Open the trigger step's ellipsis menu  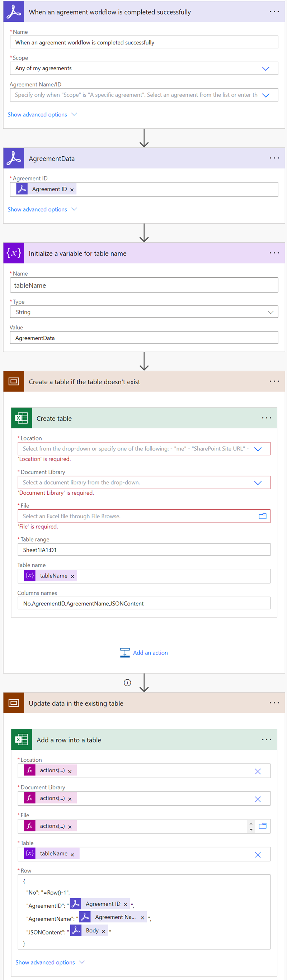point(274,12)
